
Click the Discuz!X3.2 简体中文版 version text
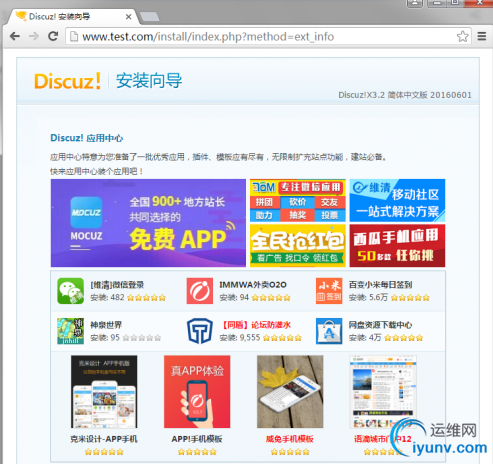405,95
